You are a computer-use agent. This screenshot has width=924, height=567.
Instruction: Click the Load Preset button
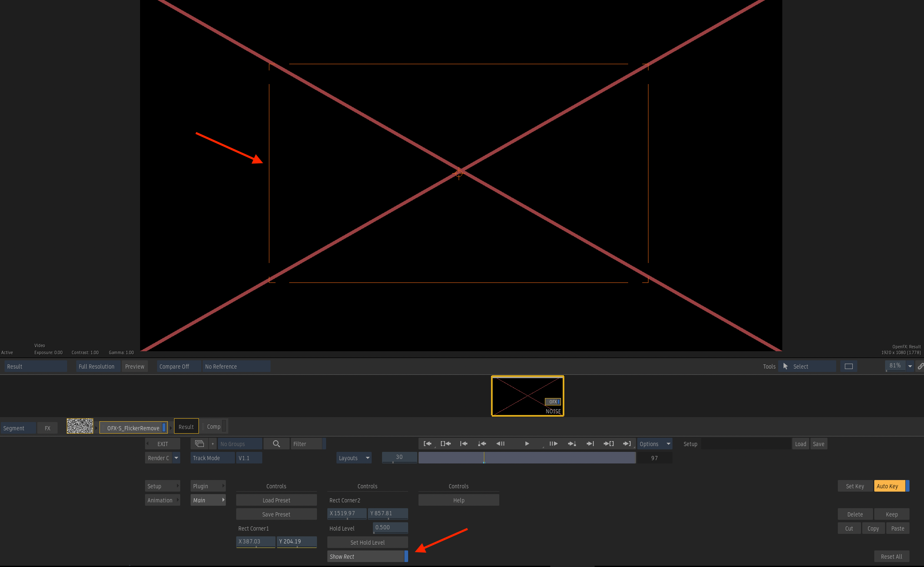click(x=276, y=500)
